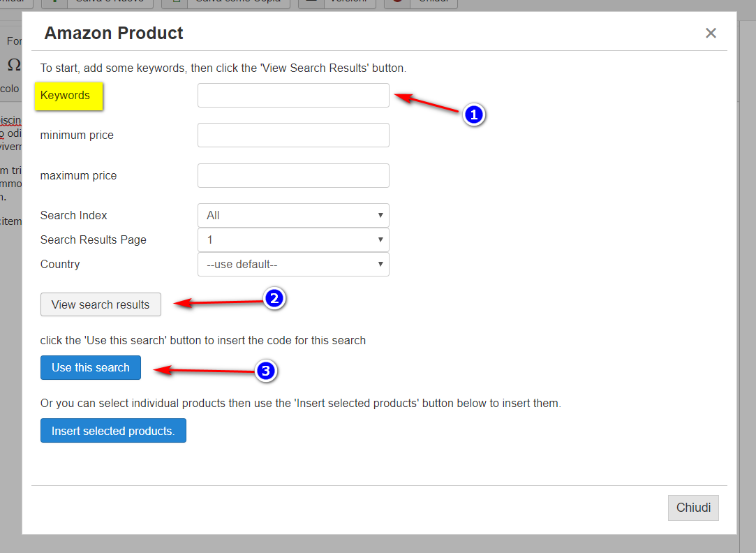This screenshot has height=553, width=756.
Task: Click the Amazon Product dialog title
Action: [x=114, y=34]
